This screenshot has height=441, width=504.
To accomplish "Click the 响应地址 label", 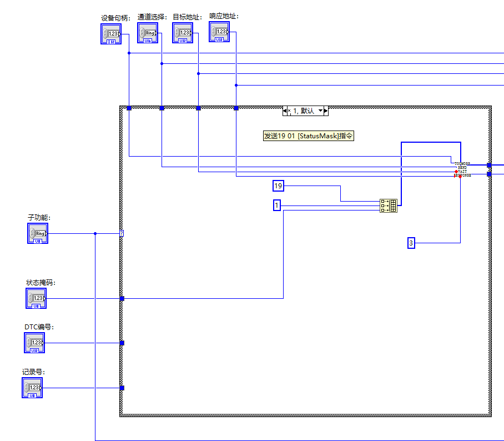I will [x=224, y=16].
